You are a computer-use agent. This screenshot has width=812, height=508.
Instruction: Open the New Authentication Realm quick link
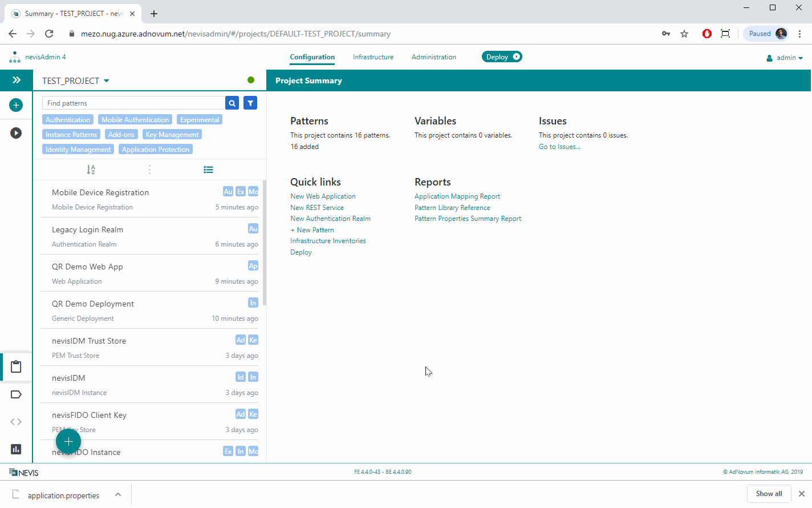point(330,219)
